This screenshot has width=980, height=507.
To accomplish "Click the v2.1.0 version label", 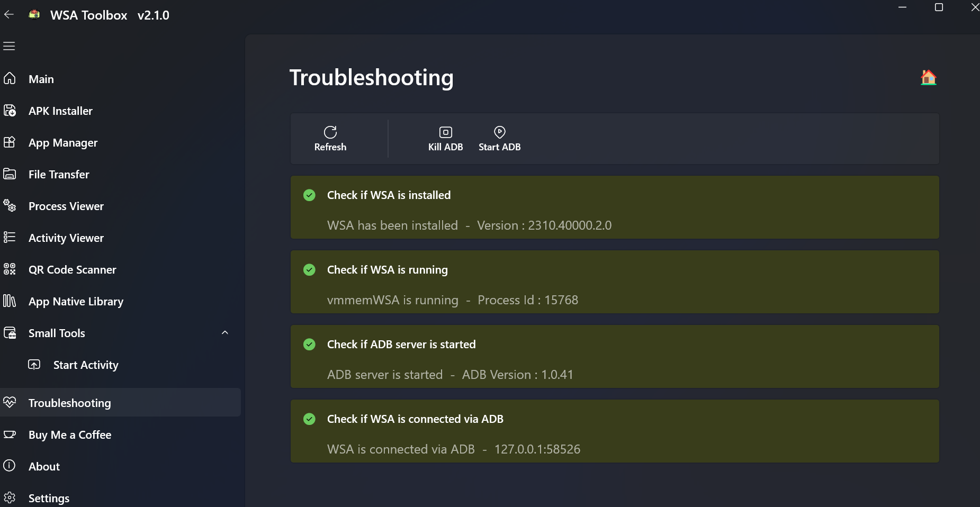I will (154, 15).
